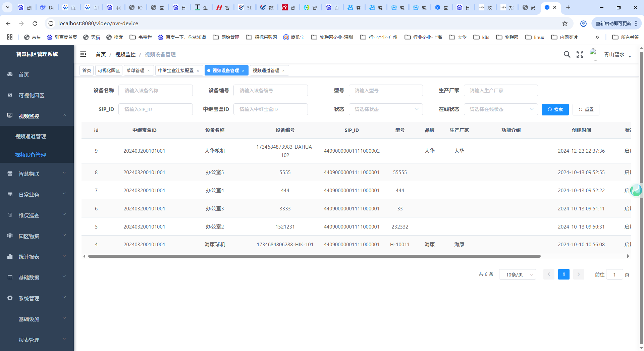Image resolution: width=644 pixels, height=351 pixels.
Task: Expand the 智慧物联 sidebar menu
Action: [x=37, y=174]
